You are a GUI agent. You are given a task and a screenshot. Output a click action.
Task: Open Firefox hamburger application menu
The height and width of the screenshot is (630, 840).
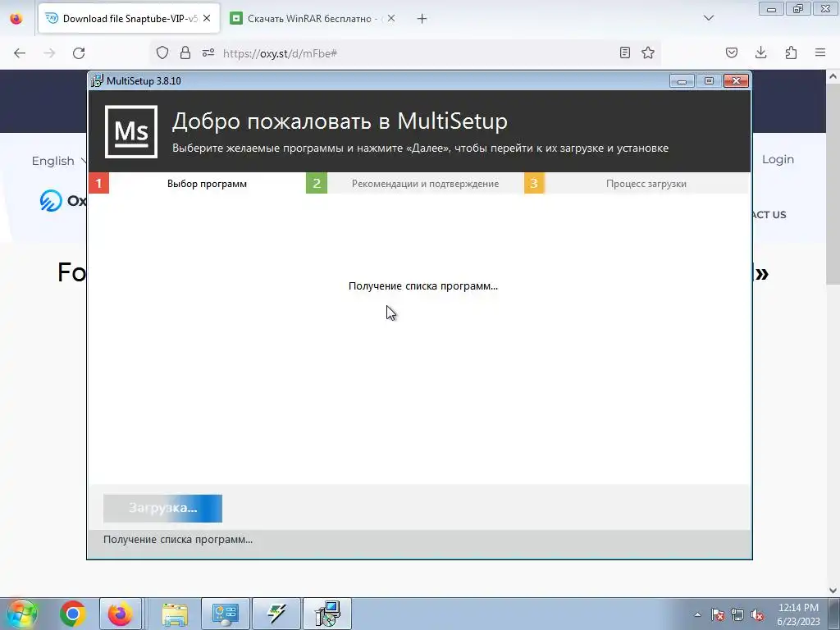[820, 52]
